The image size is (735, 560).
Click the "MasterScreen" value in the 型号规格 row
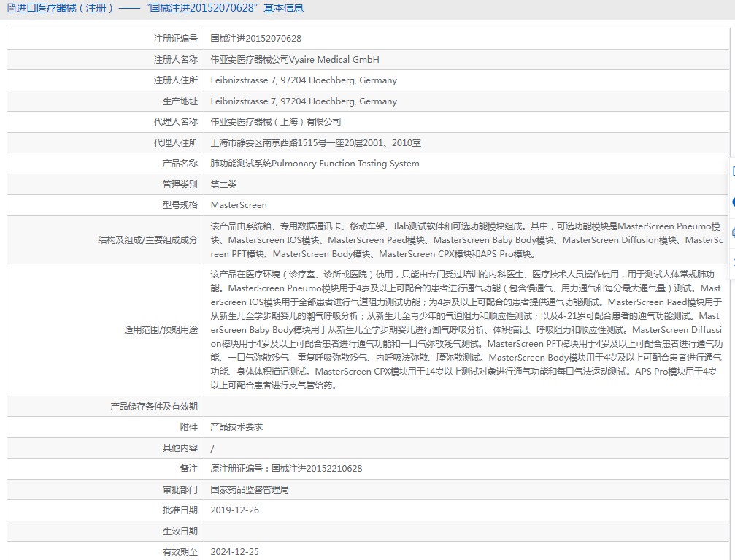239,205
